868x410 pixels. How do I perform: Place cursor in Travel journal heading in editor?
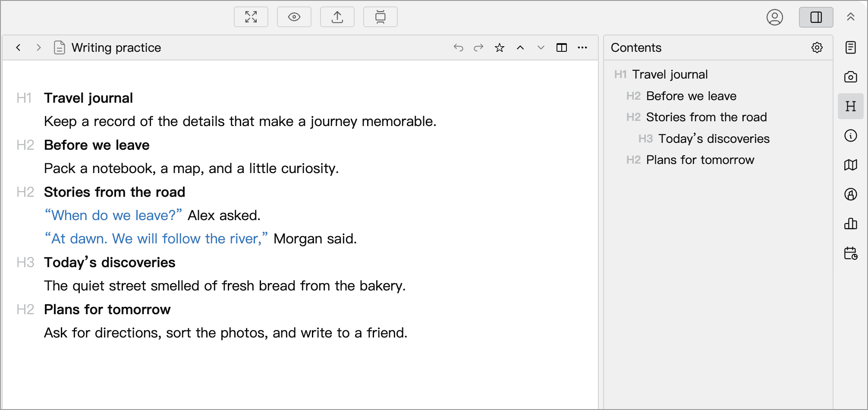88,98
